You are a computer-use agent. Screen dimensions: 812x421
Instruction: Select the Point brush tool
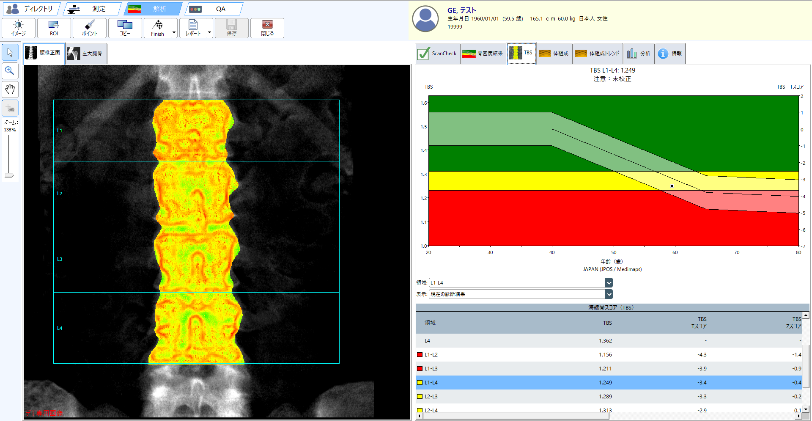(89, 27)
